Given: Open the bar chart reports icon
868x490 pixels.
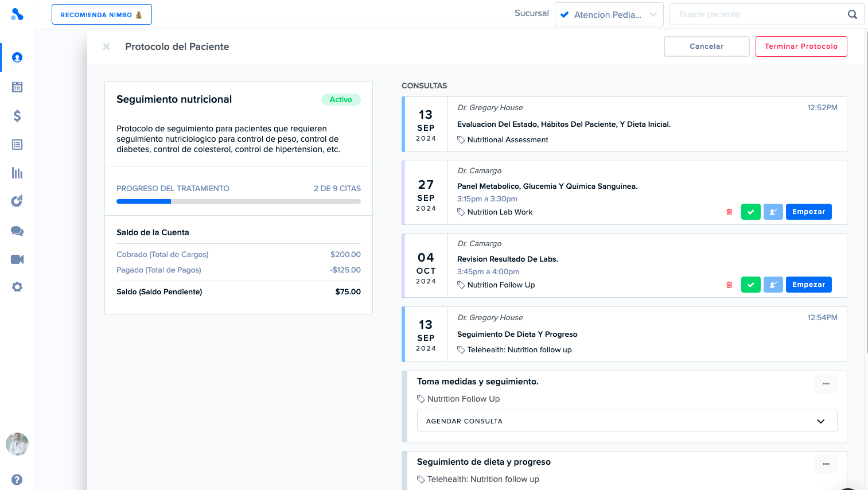Looking at the screenshot, I should coord(17,173).
